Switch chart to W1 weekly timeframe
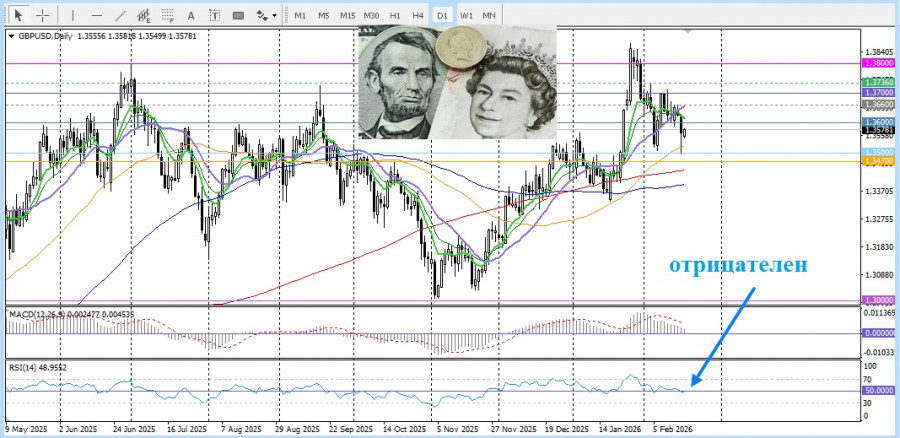 pyautogui.click(x=467, y=15)
